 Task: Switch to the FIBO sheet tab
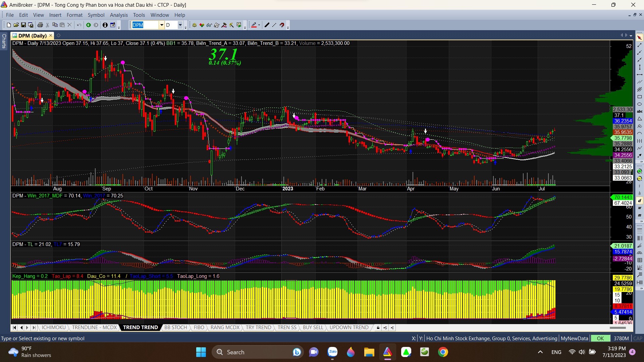[x=199, y=327]
